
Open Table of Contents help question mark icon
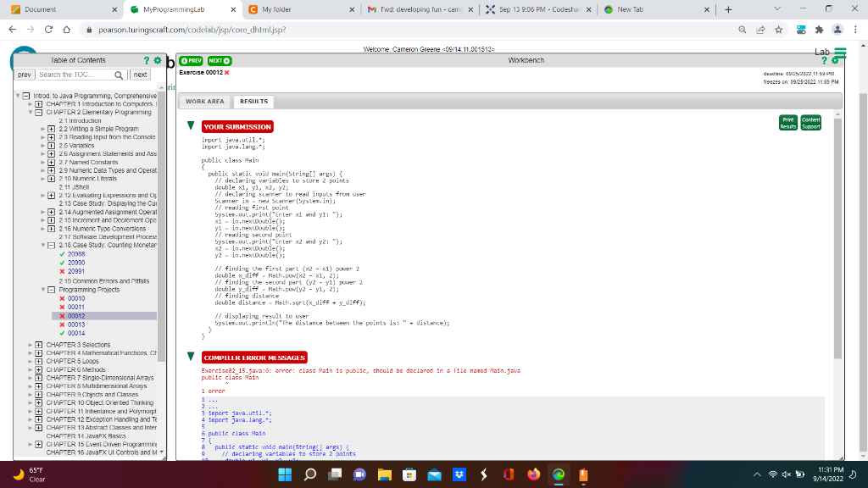(145, 60)
